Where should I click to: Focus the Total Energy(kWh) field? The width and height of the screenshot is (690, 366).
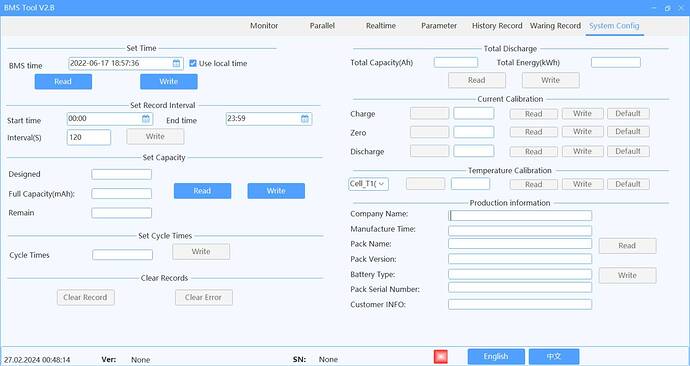coord(616,62)
